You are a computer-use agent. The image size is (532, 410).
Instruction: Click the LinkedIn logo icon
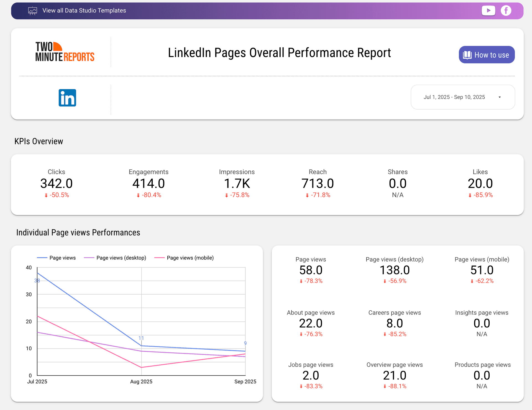click(67, 98)
